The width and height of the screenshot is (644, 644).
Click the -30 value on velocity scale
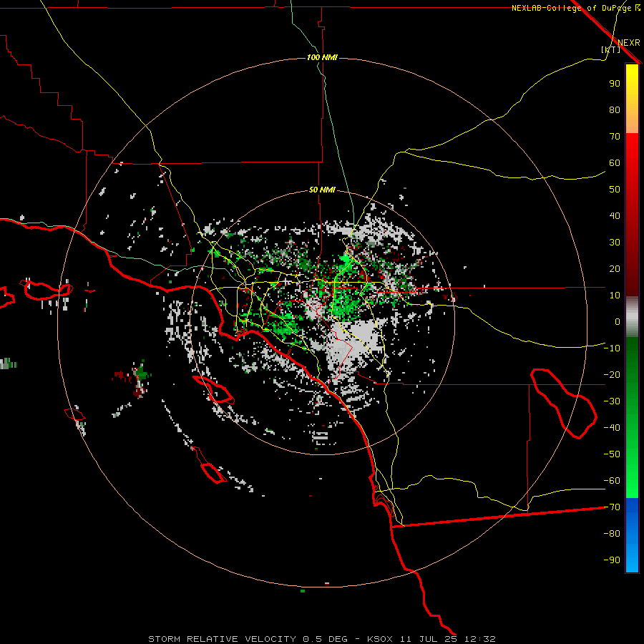coord(612,401)
